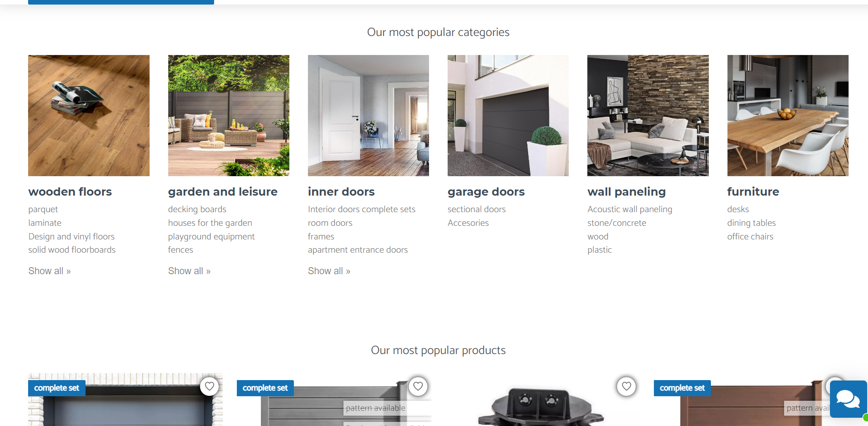Select decking boards link
The height and width of the screenshot is (426, 868).
(x=197, y=209)
